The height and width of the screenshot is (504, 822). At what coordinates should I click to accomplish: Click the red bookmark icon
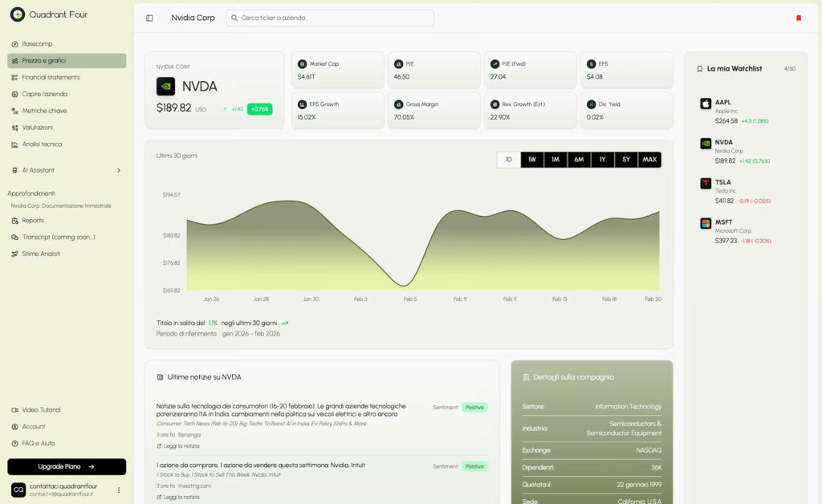point(798,18)
